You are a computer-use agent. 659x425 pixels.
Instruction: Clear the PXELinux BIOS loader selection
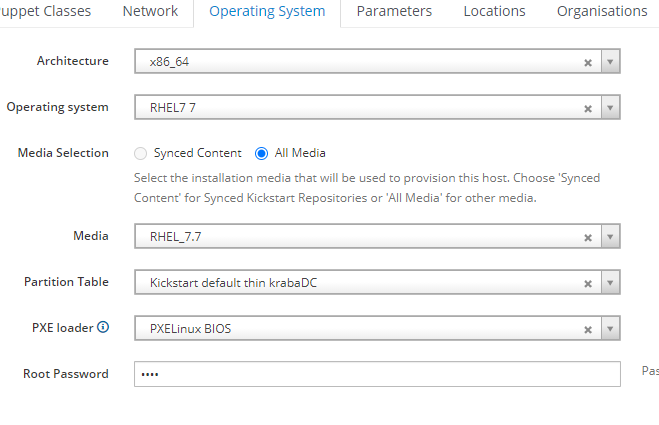pos(588,330)
